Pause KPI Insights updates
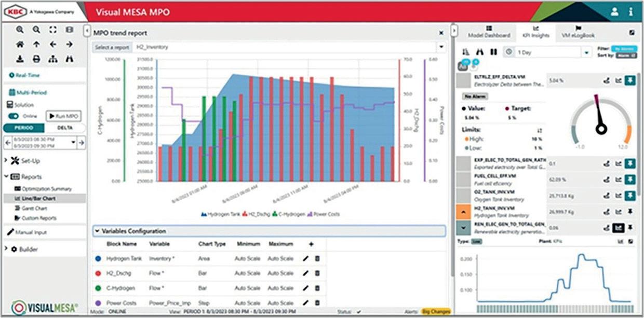644x318 pixels. tap(494, 52)
